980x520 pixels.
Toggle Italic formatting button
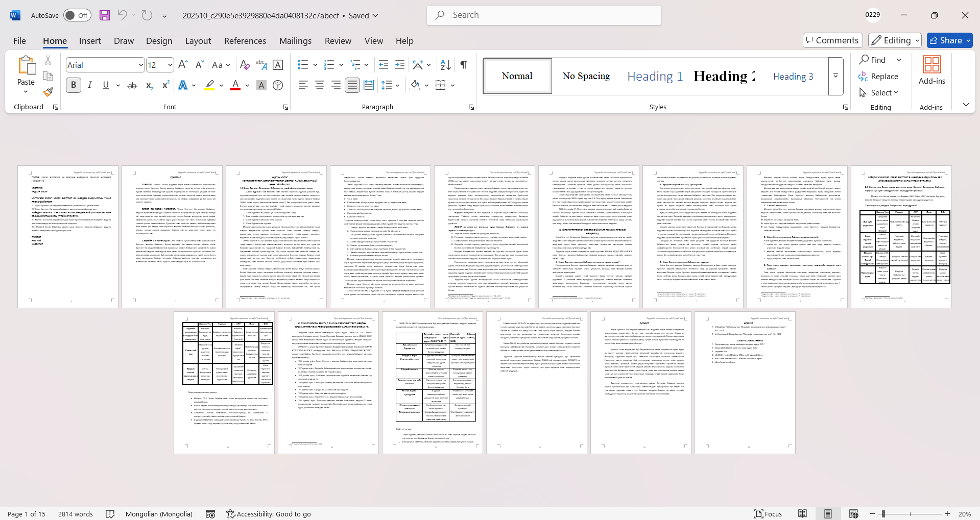coord(90,85)
